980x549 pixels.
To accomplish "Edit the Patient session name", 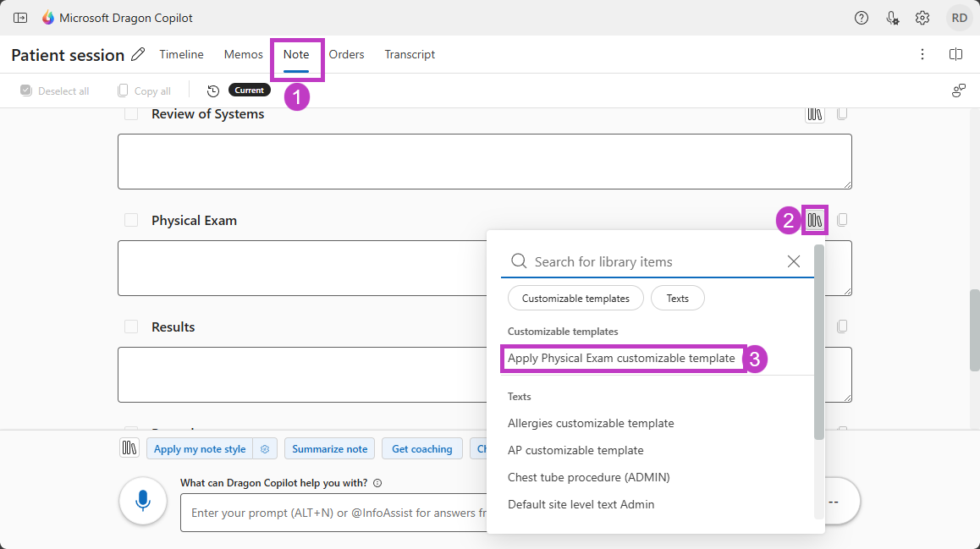I will [139, 55].
